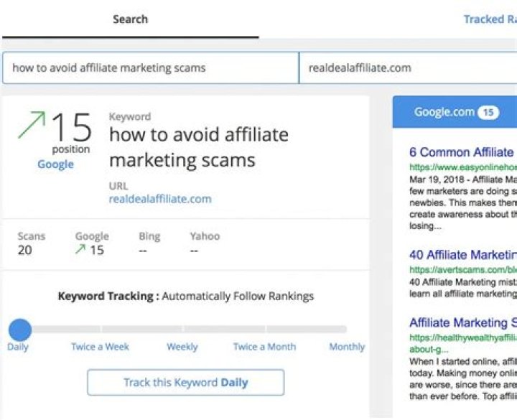The image size is (517, 420).
Task: Select Twice a Month tracking option
Action: click(264, 347)
